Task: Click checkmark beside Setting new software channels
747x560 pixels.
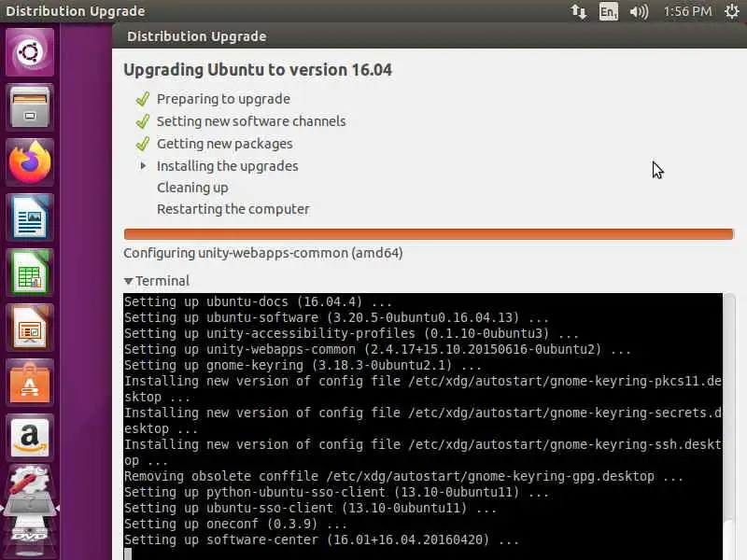Action: (143, 121)
